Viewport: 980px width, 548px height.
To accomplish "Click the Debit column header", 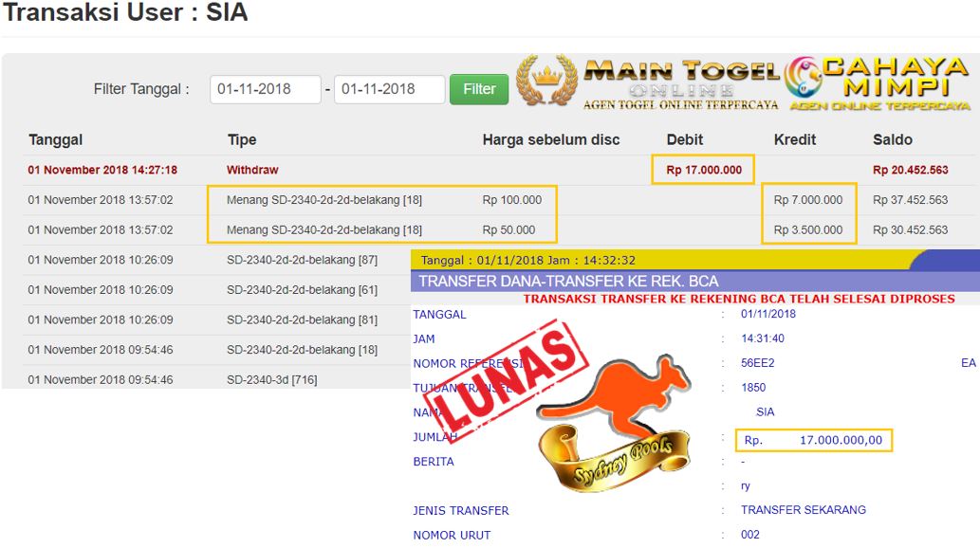I will [684, 140].
